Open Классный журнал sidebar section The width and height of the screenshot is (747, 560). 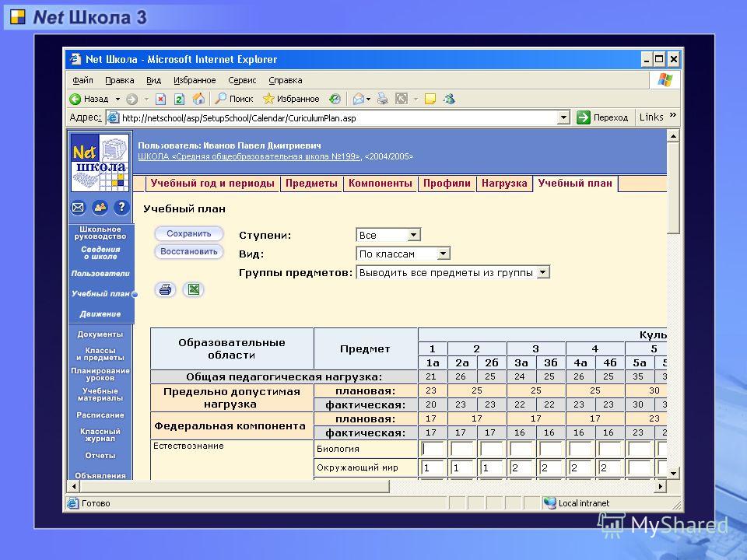point(100,435)
